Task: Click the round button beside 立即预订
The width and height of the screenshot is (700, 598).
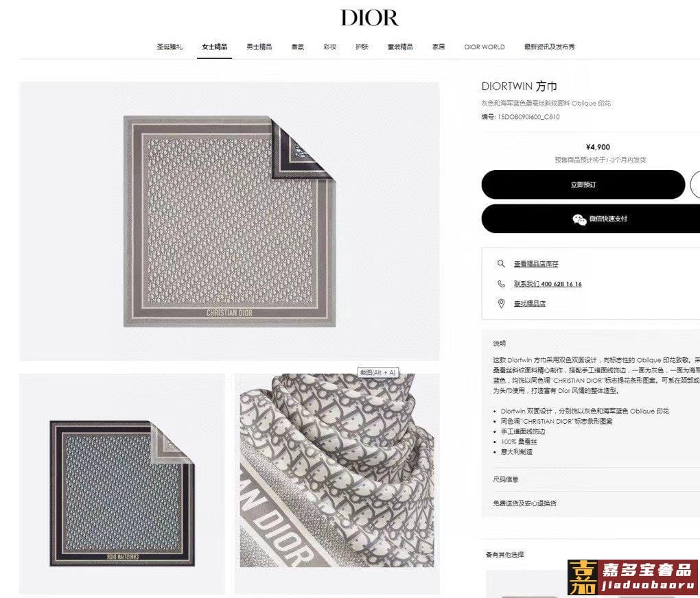Action: 695,184
